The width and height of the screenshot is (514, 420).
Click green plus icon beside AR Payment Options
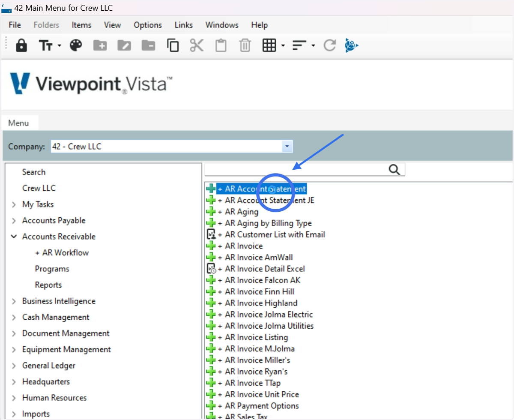point(211,406)
